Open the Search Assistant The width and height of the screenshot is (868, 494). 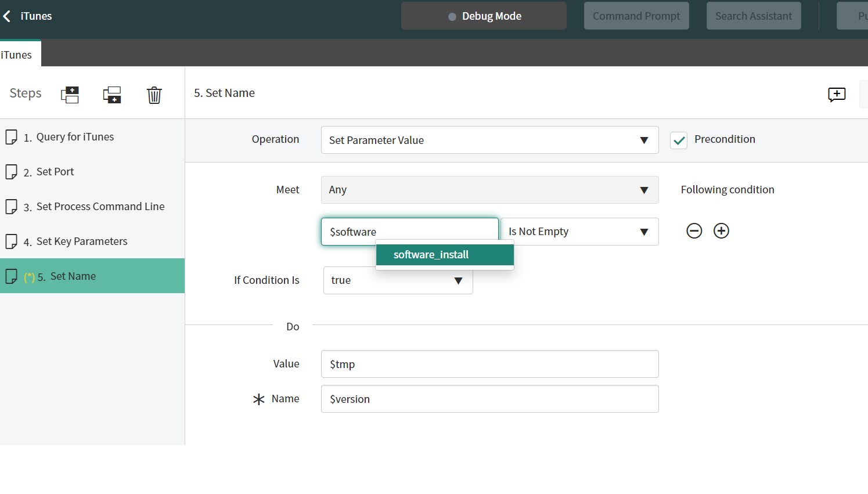click(754, 16)
